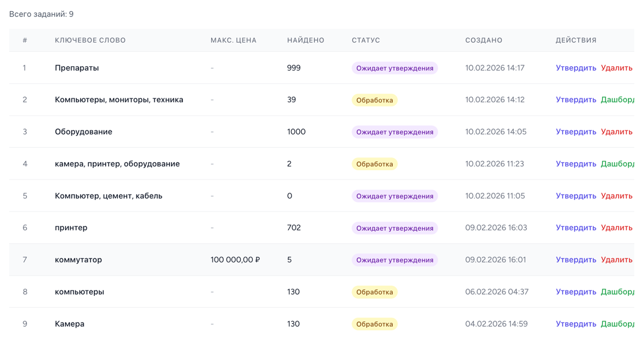
Task: Open Дашборд for the Камера task
Action: pyautogui.click(x=617, y=324)
